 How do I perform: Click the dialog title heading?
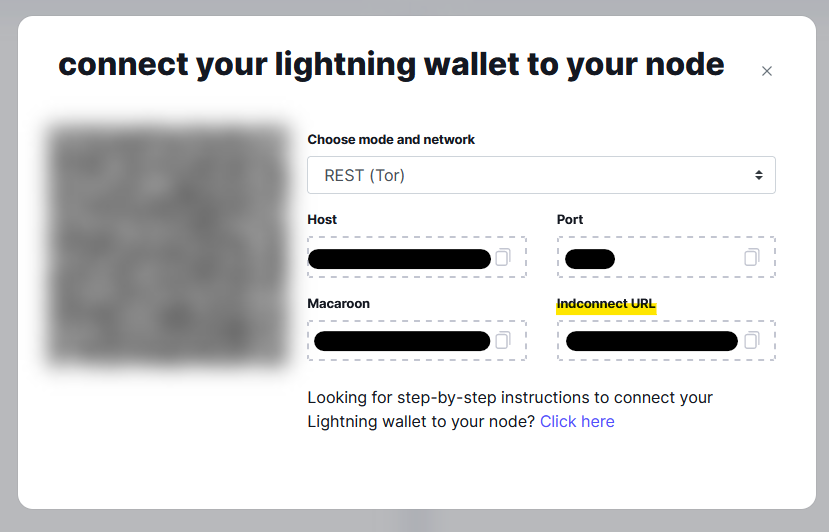[391, 65]
